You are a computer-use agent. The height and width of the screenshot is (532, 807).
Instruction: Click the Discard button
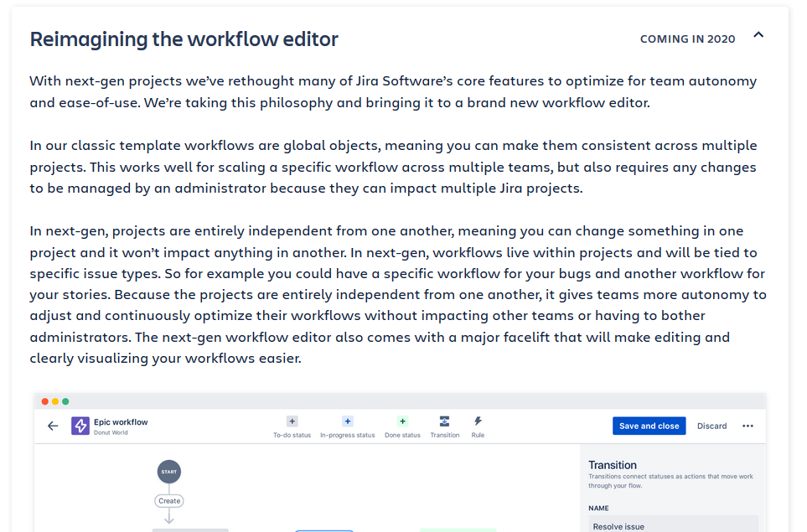pos(711,426)
